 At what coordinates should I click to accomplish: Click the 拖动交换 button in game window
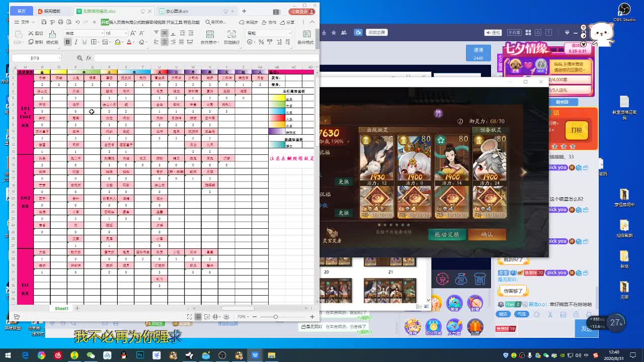[x=447, y=234]
